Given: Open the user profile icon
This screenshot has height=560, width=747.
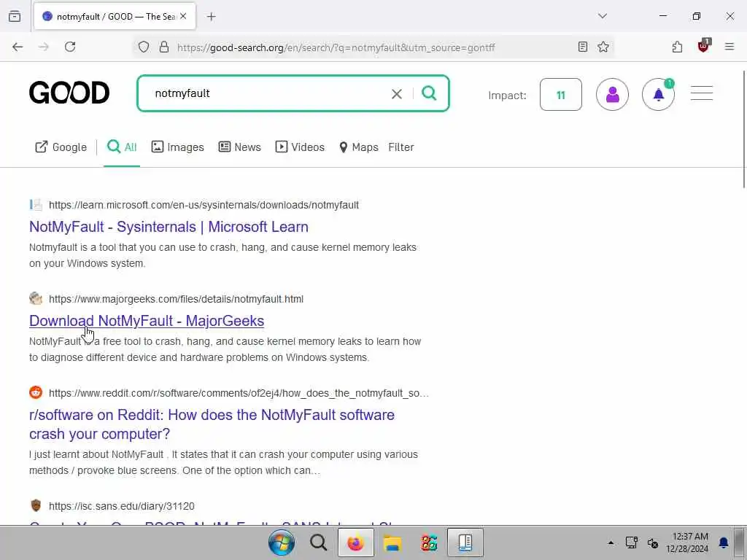Looking at the screenshot, I should (x=612, y=95).
